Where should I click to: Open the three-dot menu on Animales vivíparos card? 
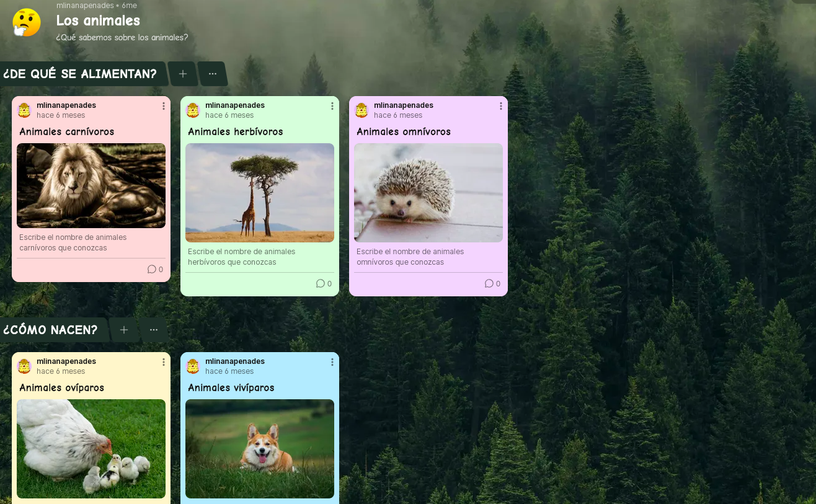332,362
